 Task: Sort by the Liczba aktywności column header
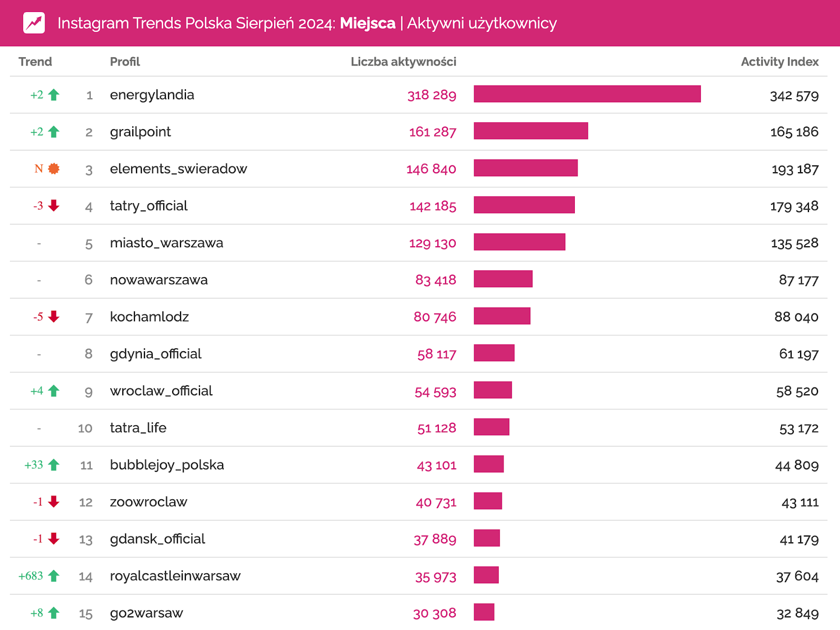403,62
